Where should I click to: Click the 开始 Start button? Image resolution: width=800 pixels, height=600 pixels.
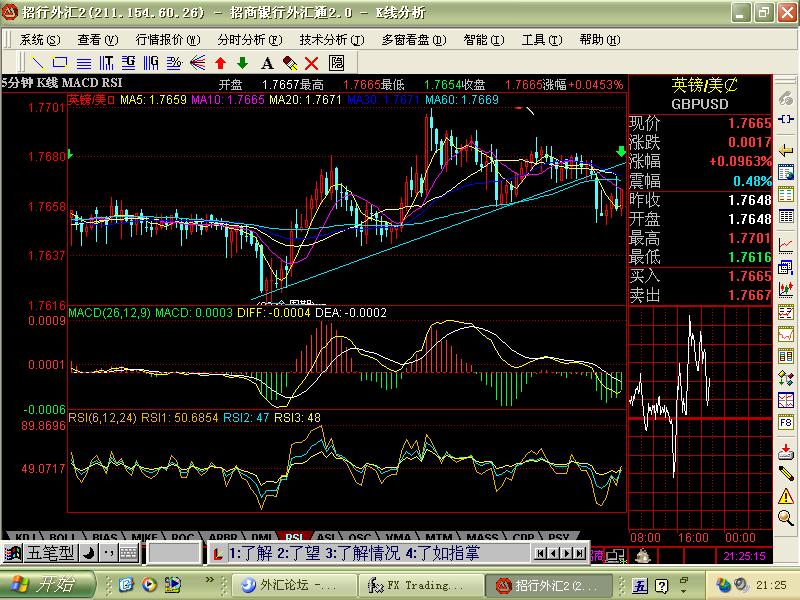click(x=47, y=584)
